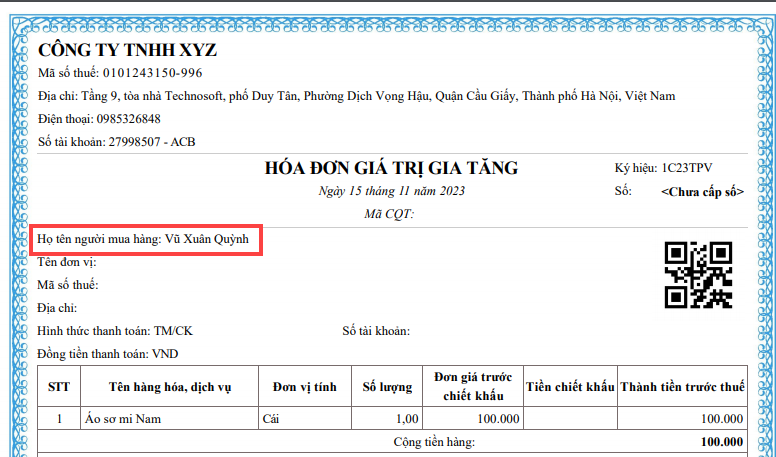Select the seller tax code 0101243150-996
This screenshot has width=776, height=457.
(150, 73)
